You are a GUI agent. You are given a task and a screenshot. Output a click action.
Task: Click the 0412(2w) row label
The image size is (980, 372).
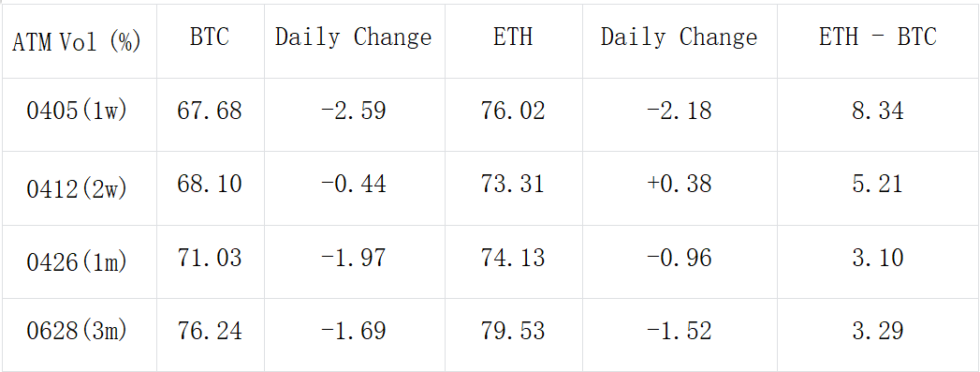(79, 188)
